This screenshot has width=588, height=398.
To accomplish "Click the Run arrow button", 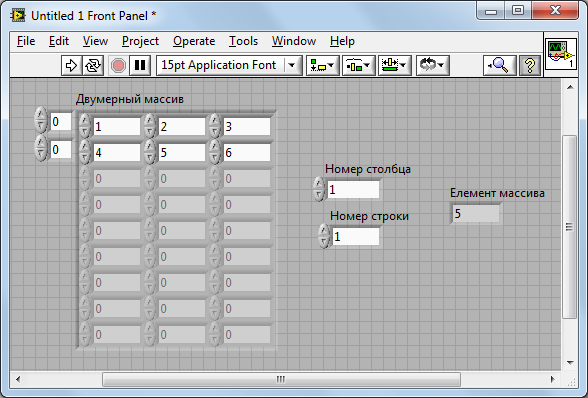I will 72,66.
